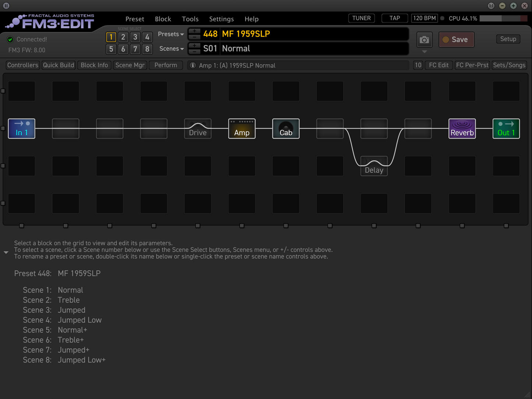This screenshot has width=532, height=399.
Task: Click the pause icon in title bar
Action: pyautogui.click(x=6, y=6)
